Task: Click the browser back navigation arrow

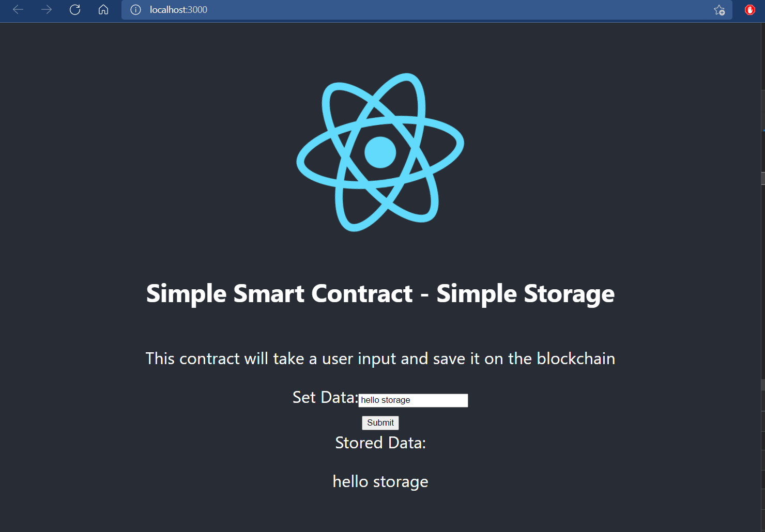Action: point(18,10)
